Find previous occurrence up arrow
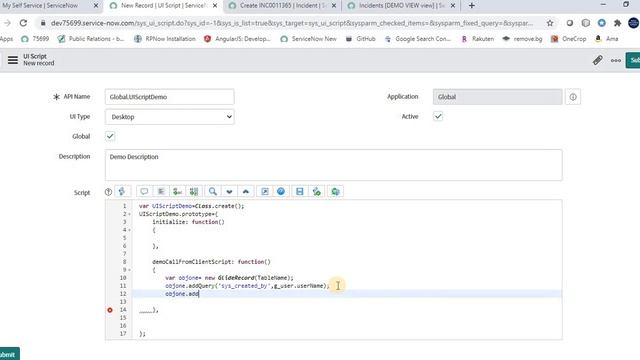The width and height of the screenshot is (640, 360). click(x=246, y=191)
